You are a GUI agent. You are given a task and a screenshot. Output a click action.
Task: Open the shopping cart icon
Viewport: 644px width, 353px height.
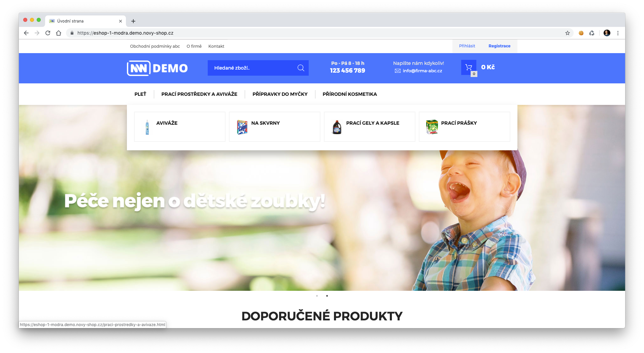coord(469,67)
